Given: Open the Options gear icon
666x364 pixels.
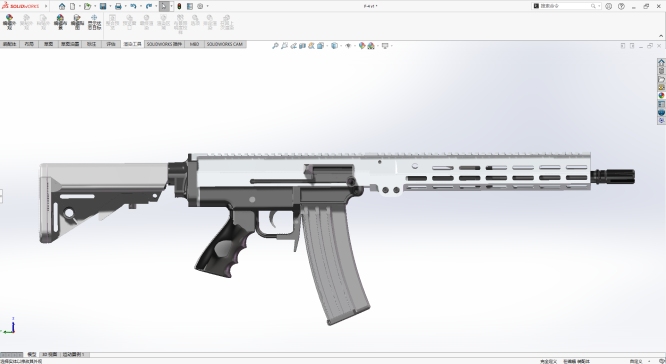Looking at the screenshot, I should pos(200,6).
